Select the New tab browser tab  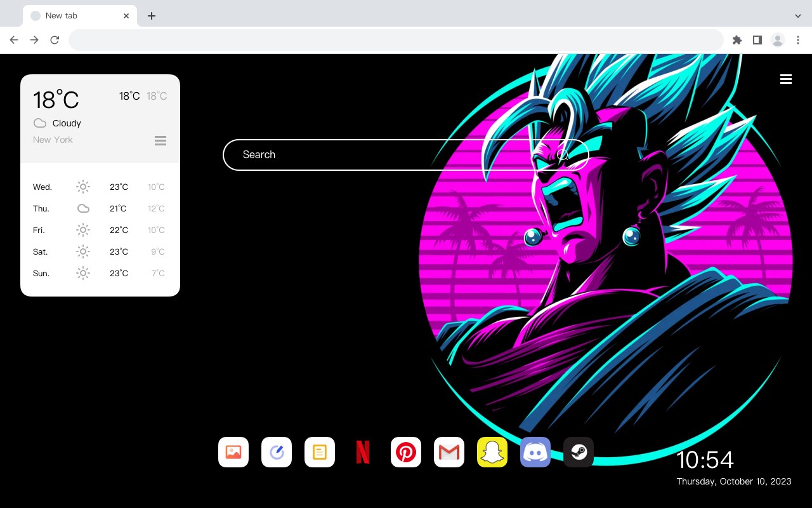pos(80,16)
